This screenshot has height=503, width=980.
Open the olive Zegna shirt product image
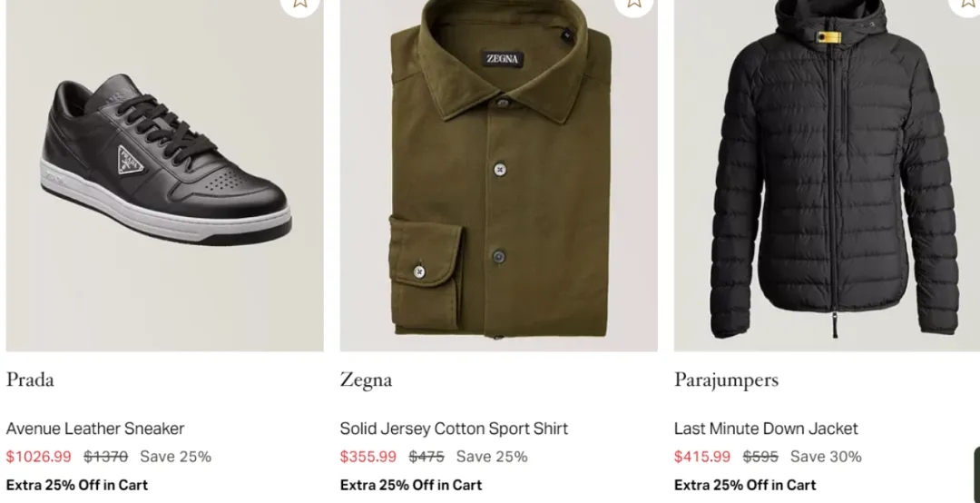tap(498, 173)
